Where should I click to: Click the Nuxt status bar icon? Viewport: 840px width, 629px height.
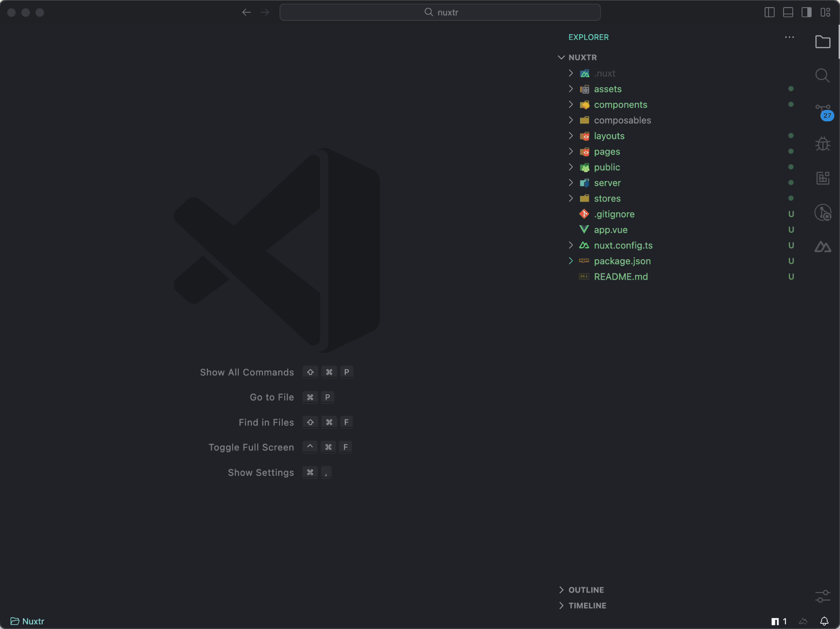point(803,621)
